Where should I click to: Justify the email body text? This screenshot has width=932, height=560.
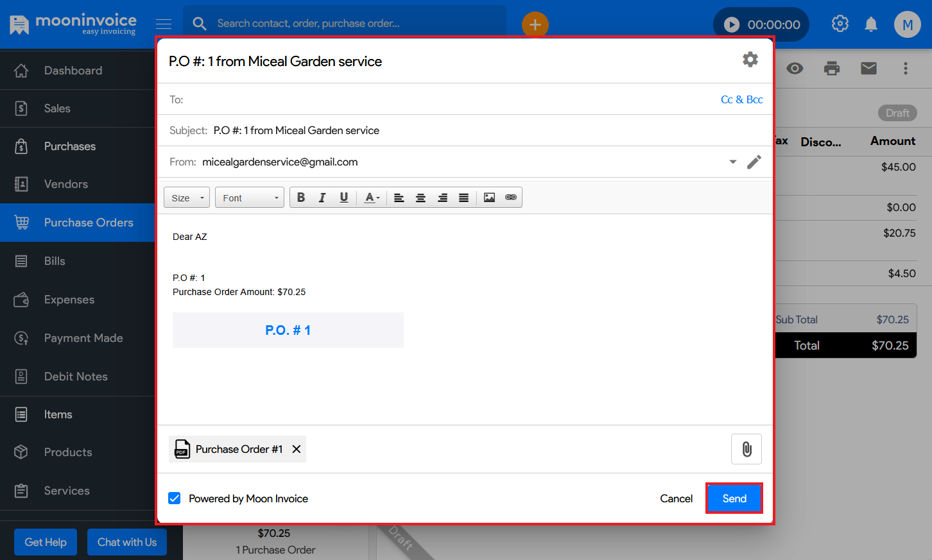[463, 198]
